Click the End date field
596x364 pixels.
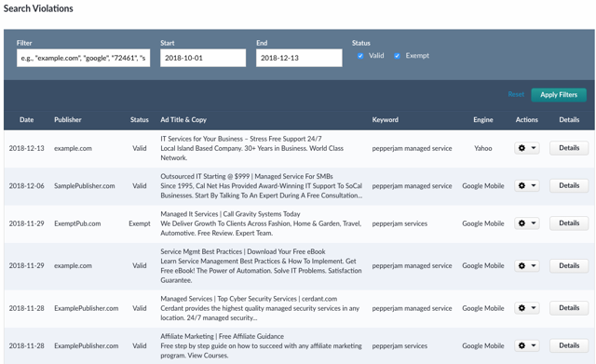(x=299, y=58)
